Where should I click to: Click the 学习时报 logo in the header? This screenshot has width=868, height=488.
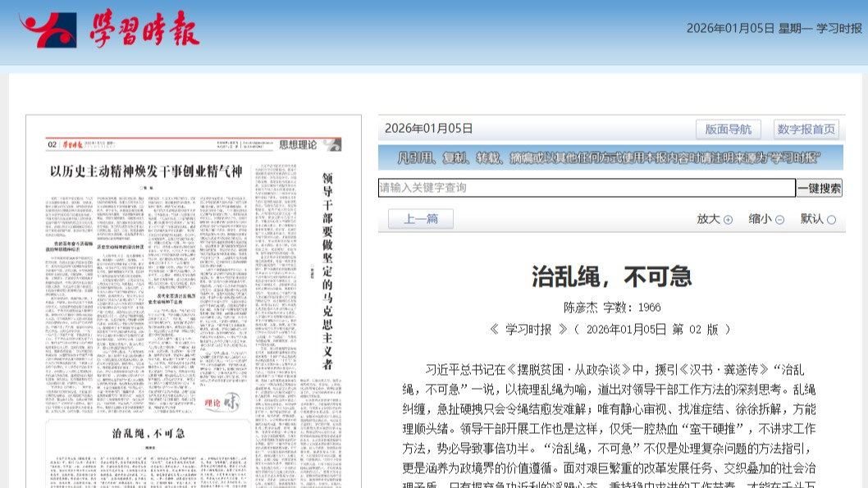pyautogui.click(x=110, y=31)
